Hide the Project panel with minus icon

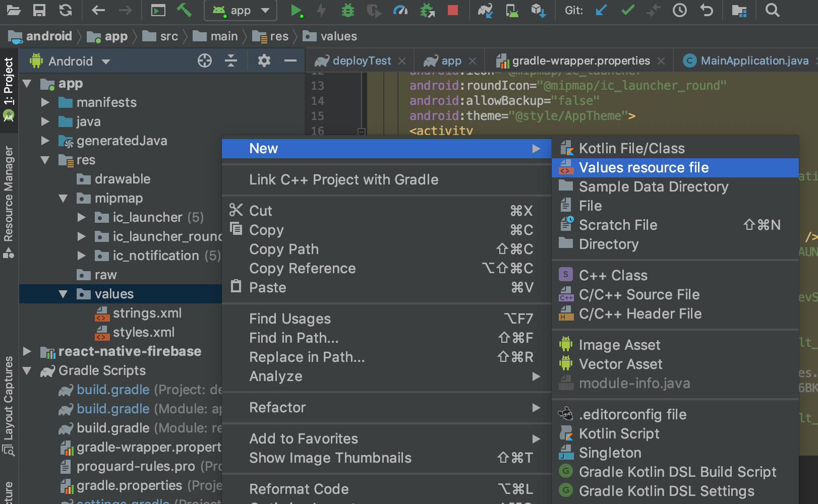pos(290,61)
